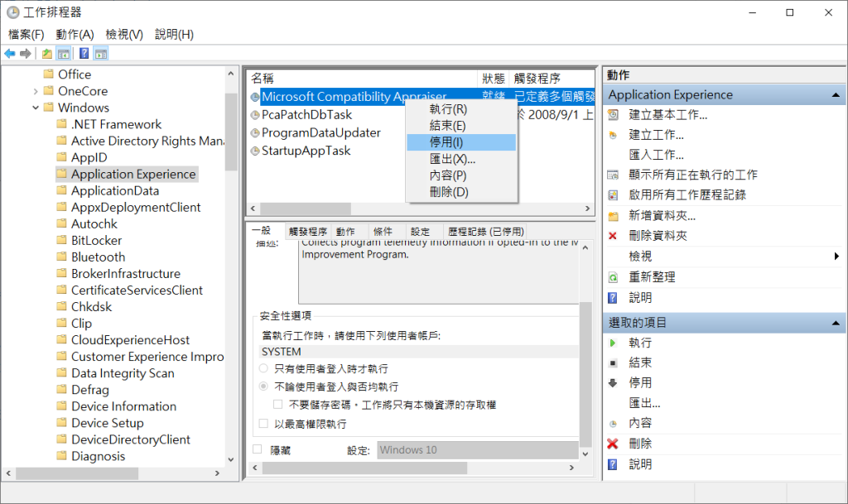Click the back navigation arrow in toolbar
848x504 pixels.
pos(9,53)
